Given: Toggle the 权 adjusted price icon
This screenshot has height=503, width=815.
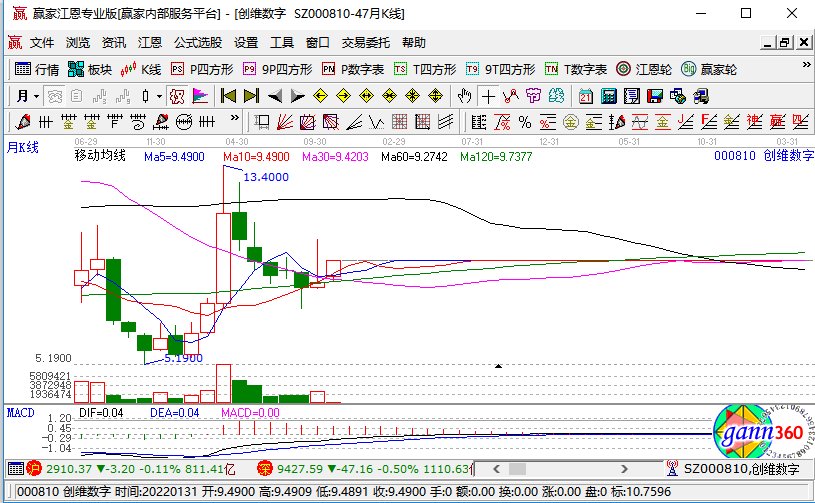Looking at the screenshot, I should (x=177, y=96).
